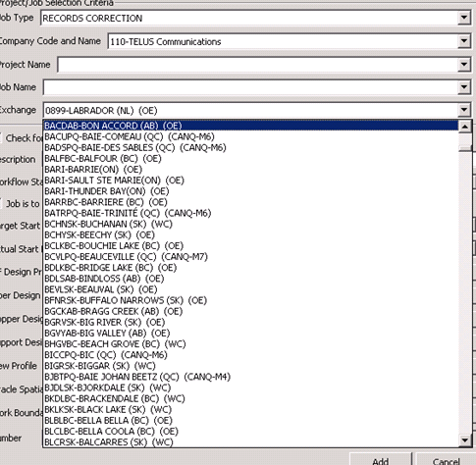Expand the Job Name dropdown arrow
Viewport: 476px width, 465px height.
[x=464, y=87]
